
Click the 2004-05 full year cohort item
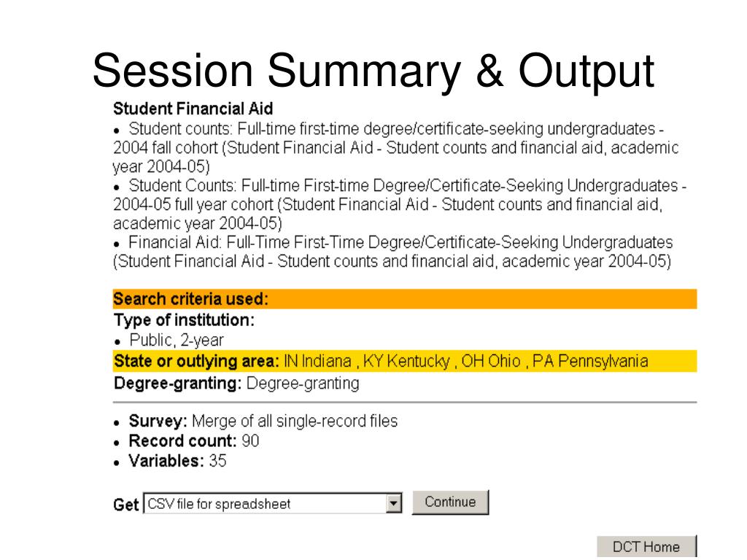point(400,203)
